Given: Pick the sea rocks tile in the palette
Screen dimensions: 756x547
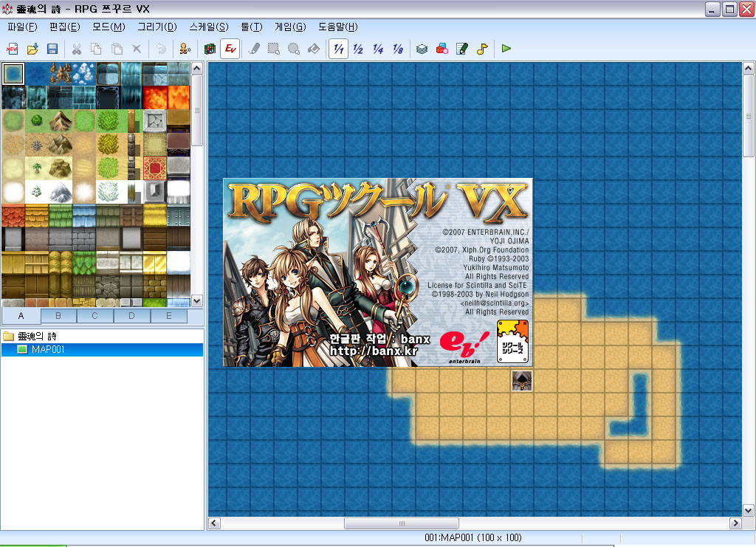Looking at the screenshot, I should (x=61, y=74).
